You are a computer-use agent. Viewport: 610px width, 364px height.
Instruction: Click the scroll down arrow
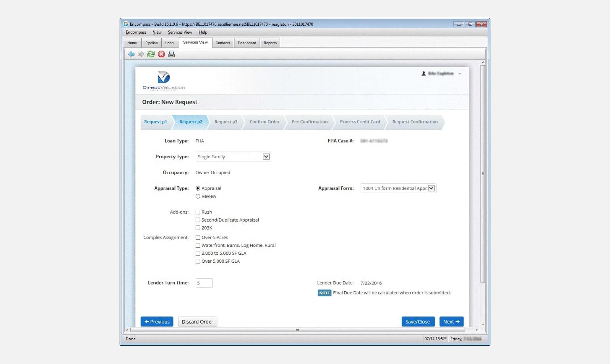(482, 324)
